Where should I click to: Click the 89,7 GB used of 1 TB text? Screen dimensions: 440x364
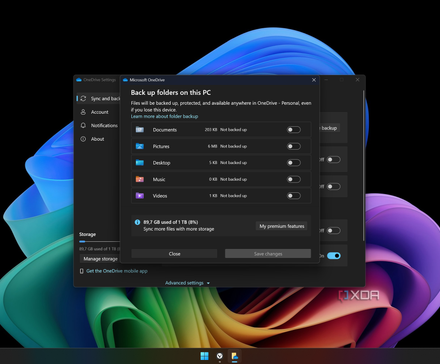[x=171, y=222]
